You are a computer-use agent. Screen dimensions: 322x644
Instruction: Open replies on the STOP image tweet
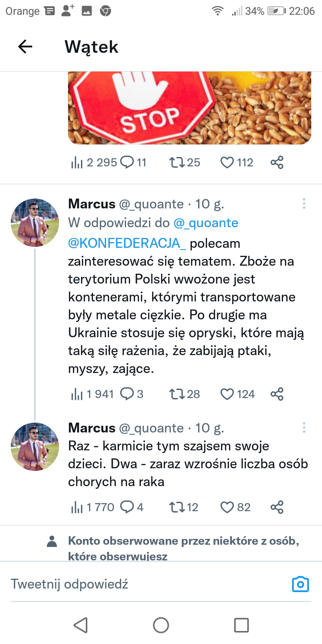(x=127, y=162)
